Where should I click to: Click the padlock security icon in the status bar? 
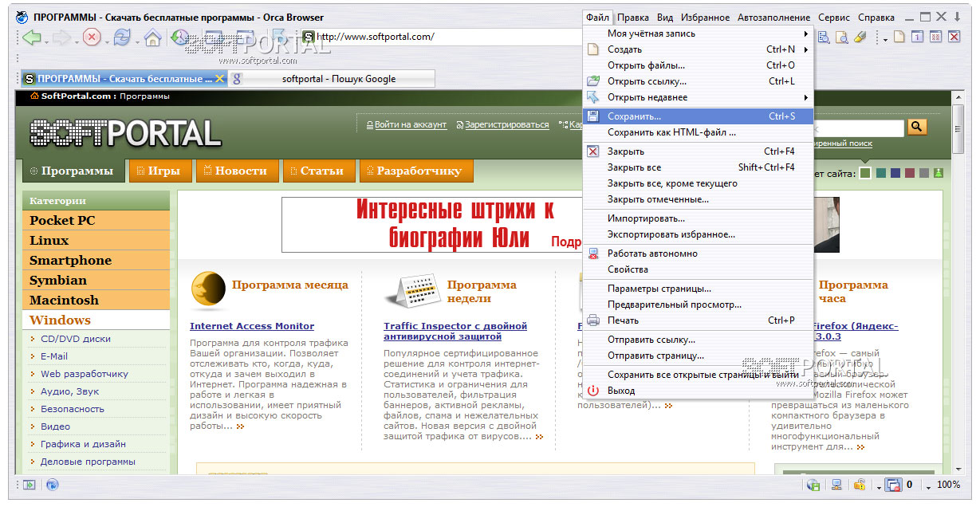point(860,485)
